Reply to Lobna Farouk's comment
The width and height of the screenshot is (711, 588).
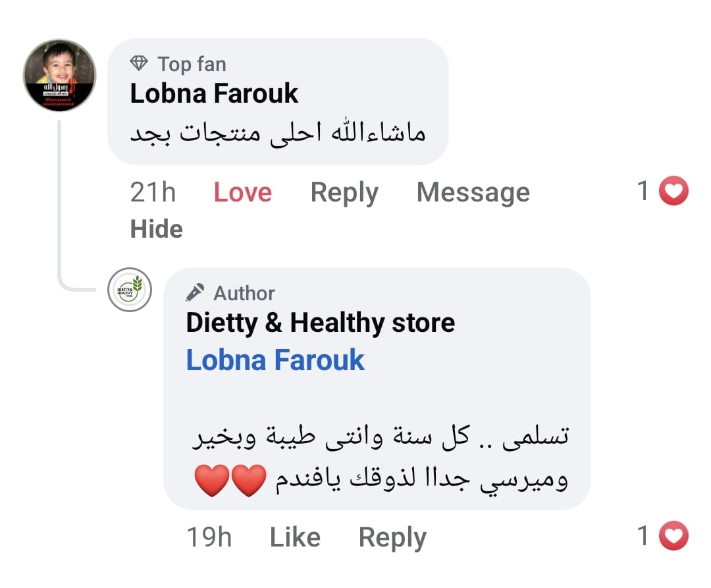[x=344, y=192]
